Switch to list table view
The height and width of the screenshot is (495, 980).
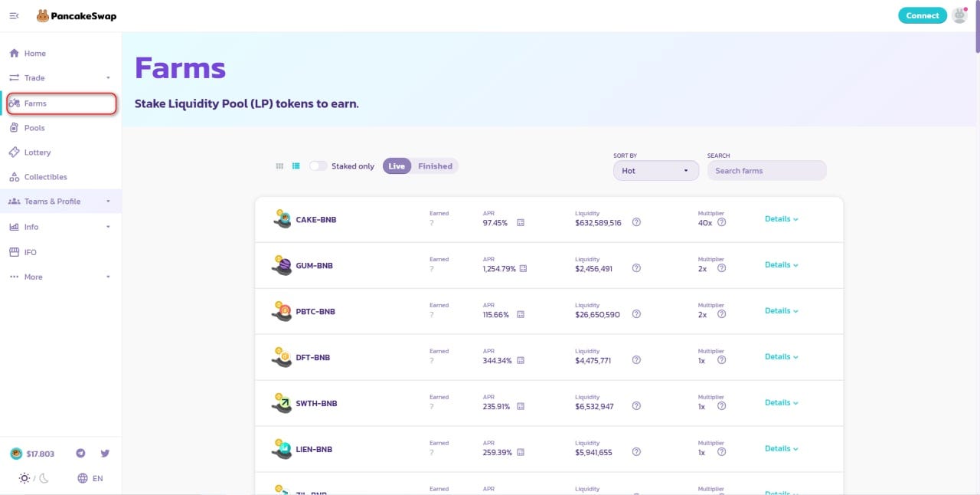point(296,166)
